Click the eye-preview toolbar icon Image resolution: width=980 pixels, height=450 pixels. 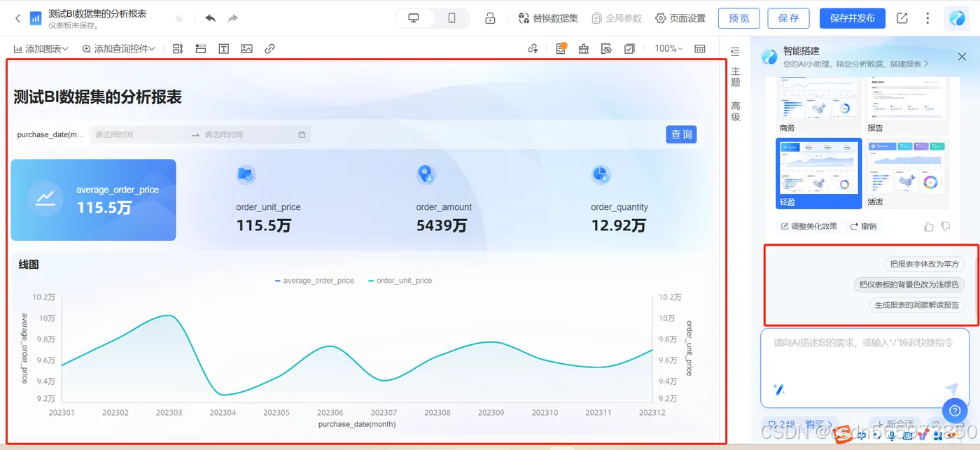coord(607,49)
